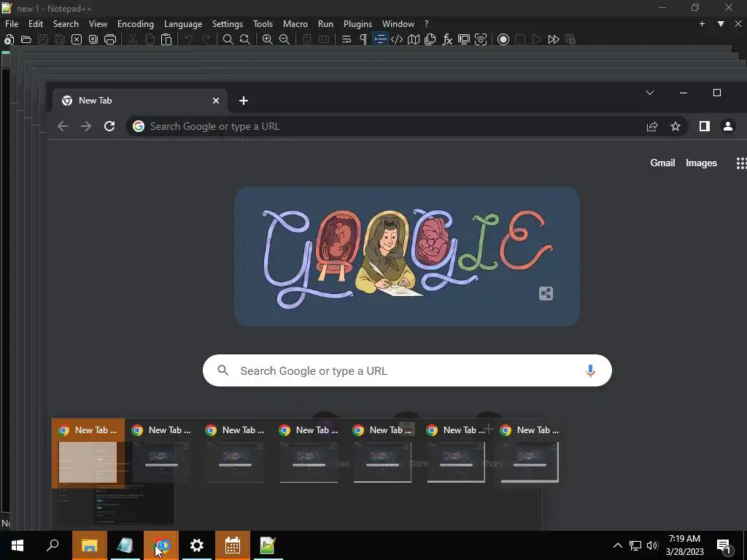Screen dimensions: 747x560
Task: Reload the page in Chrome
Action: [109, 126]
